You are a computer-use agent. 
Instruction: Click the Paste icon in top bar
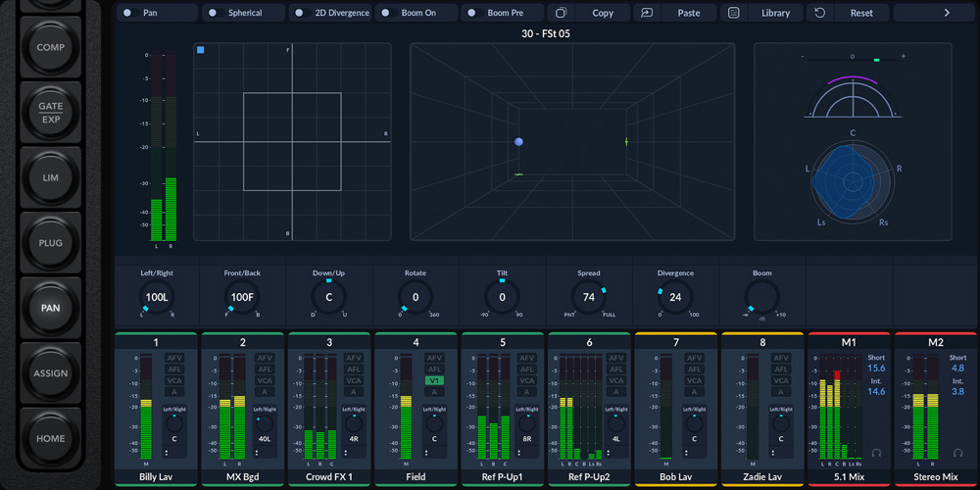pos(646,13)
